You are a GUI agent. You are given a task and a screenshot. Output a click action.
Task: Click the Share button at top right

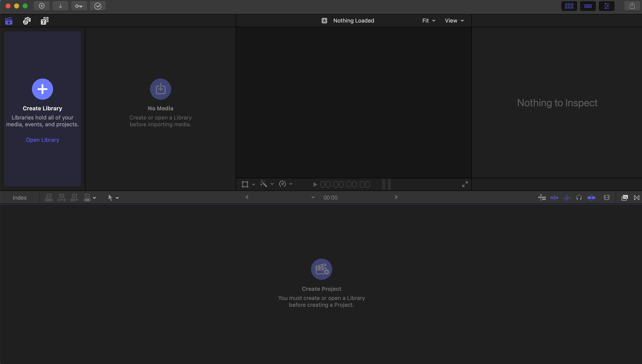[x=632, y=6]
